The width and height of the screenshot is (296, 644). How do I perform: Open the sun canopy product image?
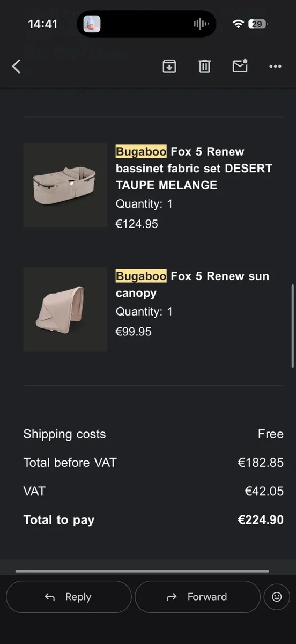[65, 310]
